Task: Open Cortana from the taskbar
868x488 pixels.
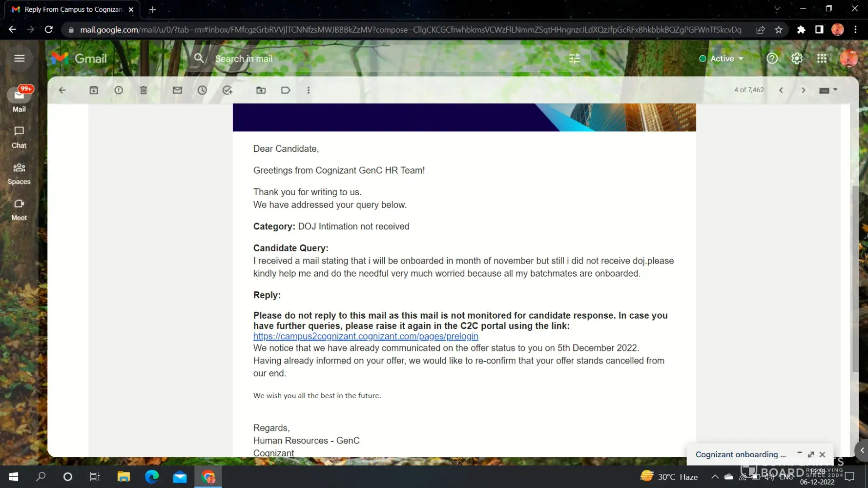Action: (x=68, y=477)
